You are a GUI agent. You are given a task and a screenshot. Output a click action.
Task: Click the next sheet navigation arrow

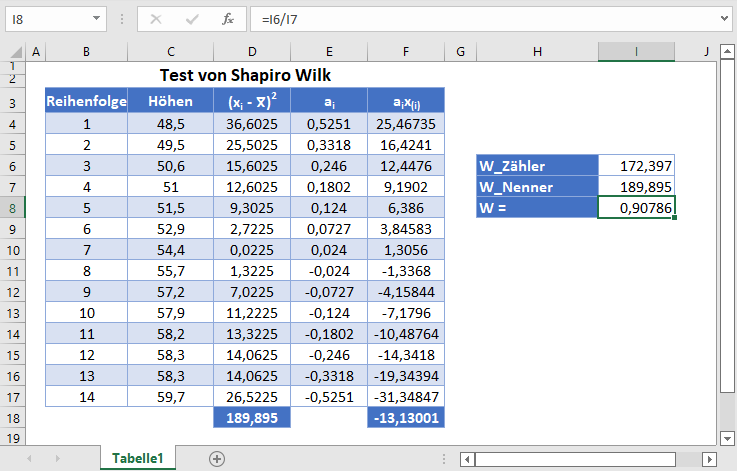[x=57, y=458]
